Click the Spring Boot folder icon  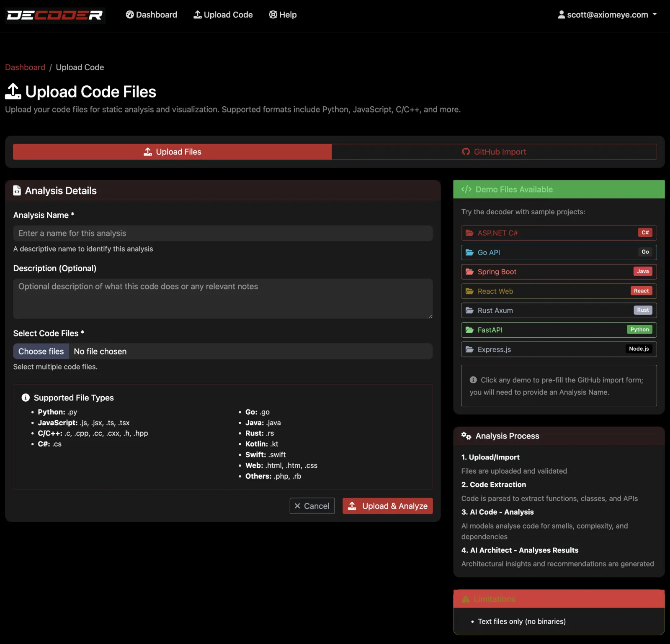tap(470, 272)
